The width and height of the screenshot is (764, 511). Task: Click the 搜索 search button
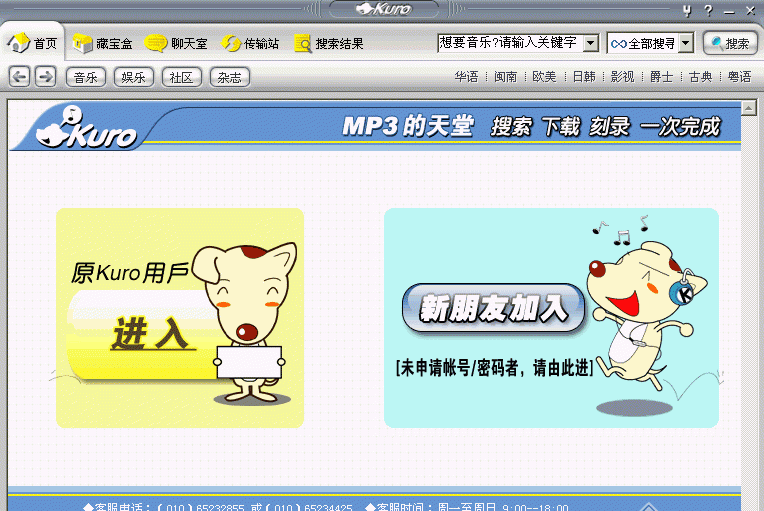pos(730,43)
